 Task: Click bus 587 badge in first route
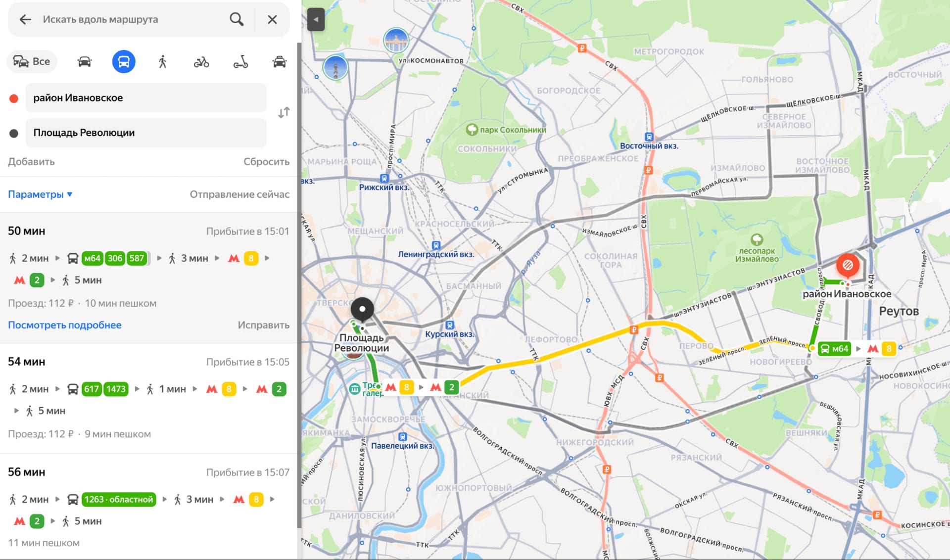[137, 258]
